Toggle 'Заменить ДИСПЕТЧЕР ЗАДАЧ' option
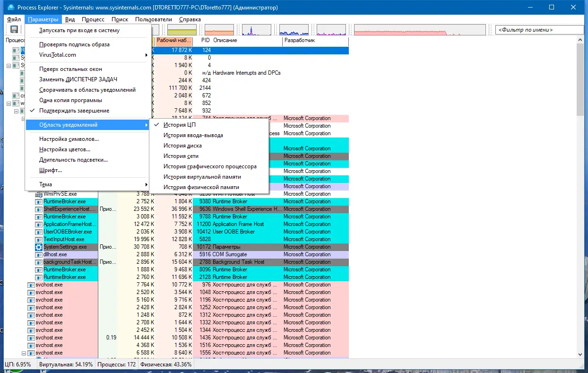 coord(88,79)
